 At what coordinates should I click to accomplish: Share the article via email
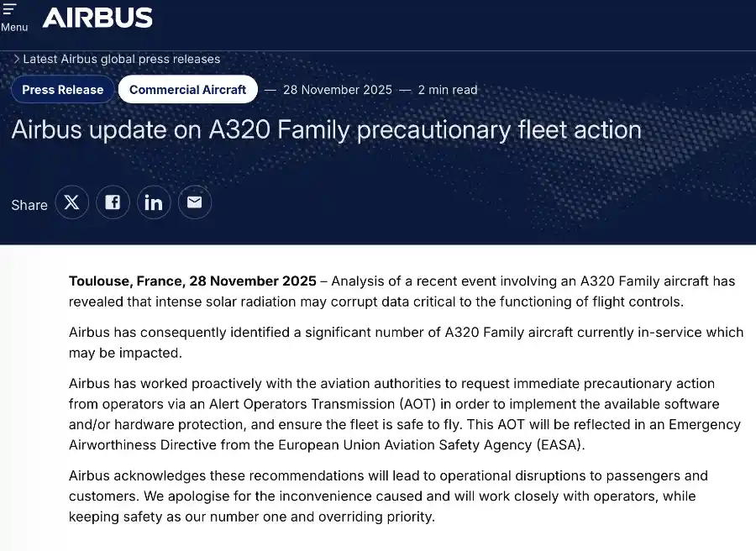pyautogui.click(x=194, y=202)
